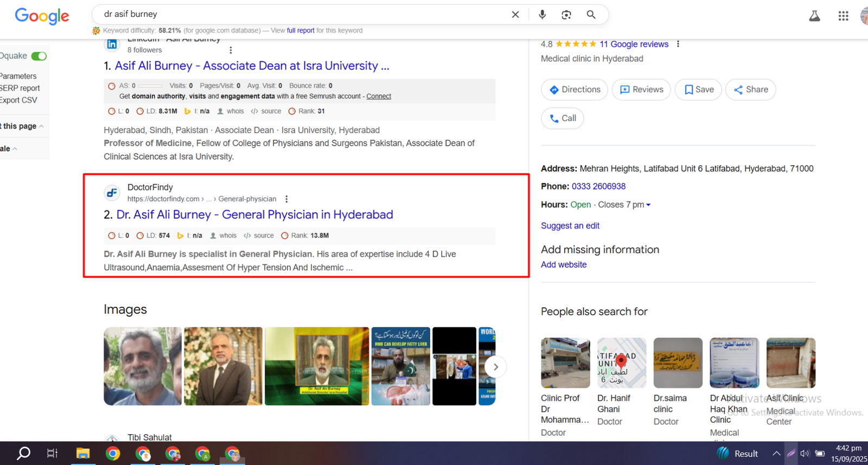Open the Google apps grid
Image resolution: width=868 pixels, height=465 pixels.
pyautogui.click(x=843, y=16)
